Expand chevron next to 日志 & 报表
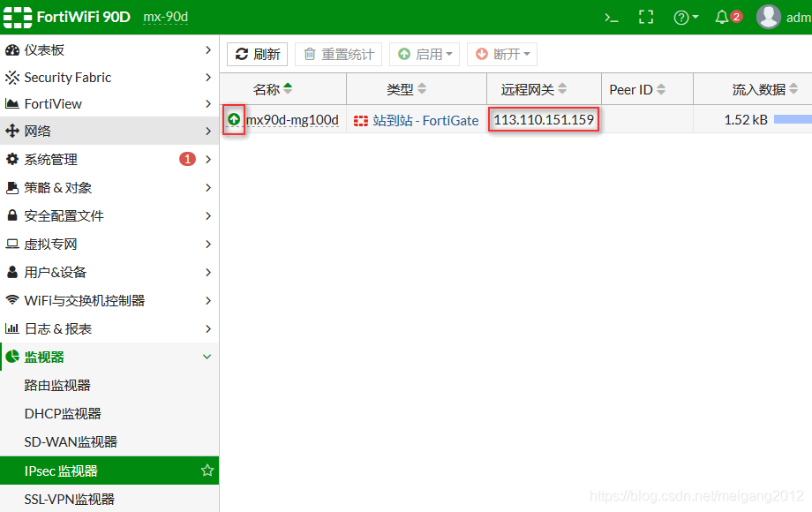Screen dimensions: 812x512 207,328
